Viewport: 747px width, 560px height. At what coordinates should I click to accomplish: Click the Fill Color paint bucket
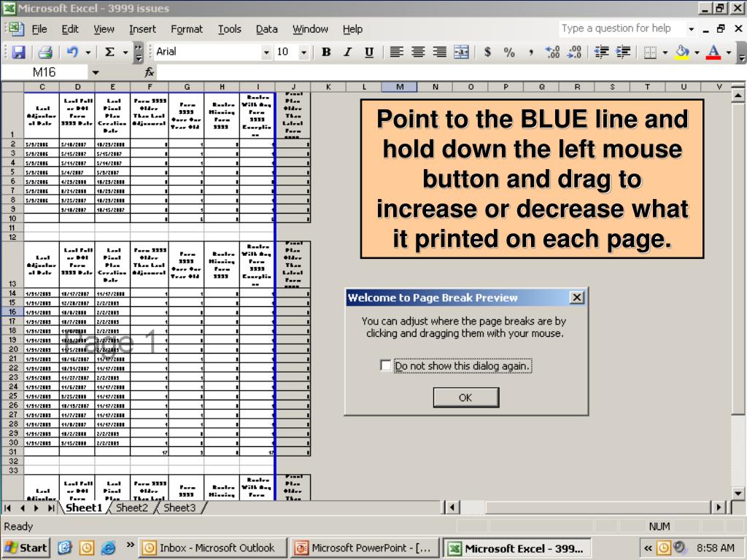click(682, 52)
